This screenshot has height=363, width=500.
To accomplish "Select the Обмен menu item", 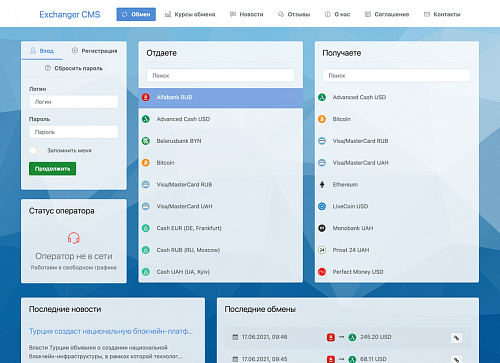I will pyautogui.click(x=136, y=14).
